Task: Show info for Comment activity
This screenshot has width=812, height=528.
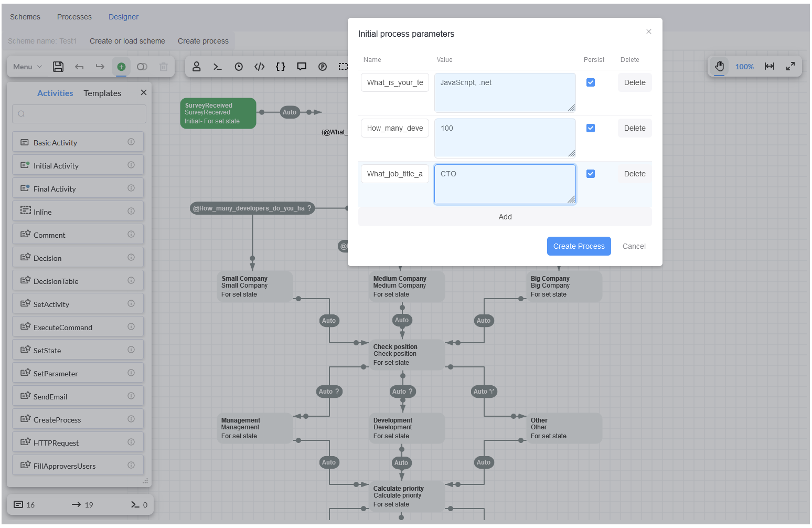Action: [x=131, y=234]
